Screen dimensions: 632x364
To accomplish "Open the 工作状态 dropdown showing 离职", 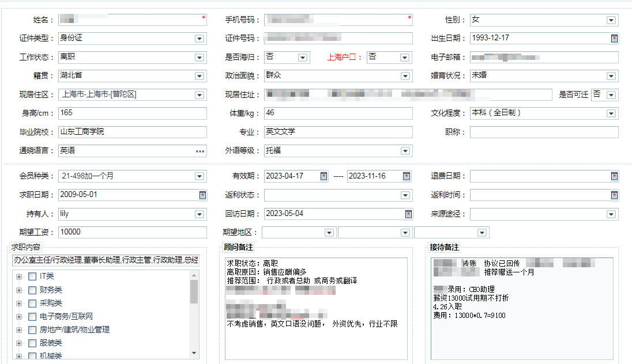I will [x=199, y=58].
